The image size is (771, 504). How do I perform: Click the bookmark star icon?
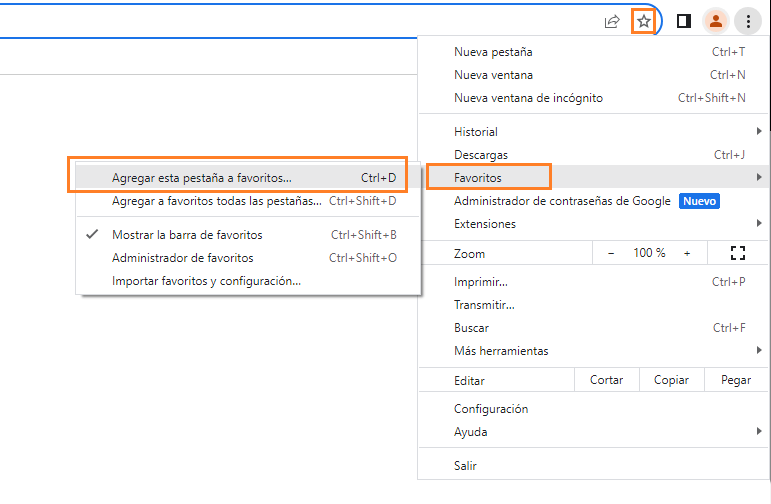[644, 21]
